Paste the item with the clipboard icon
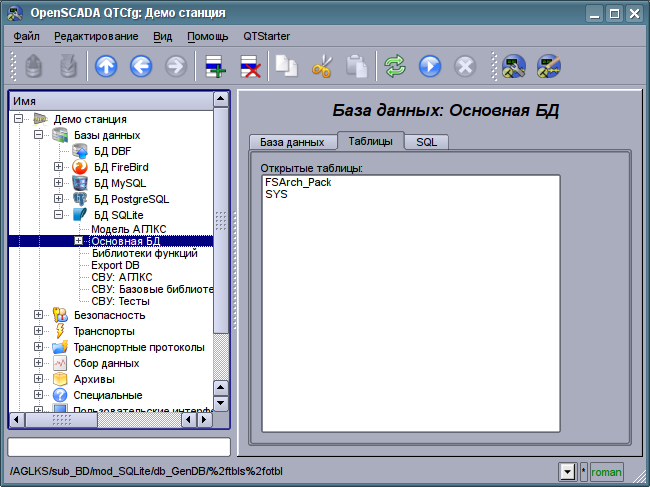 [357, 66]
